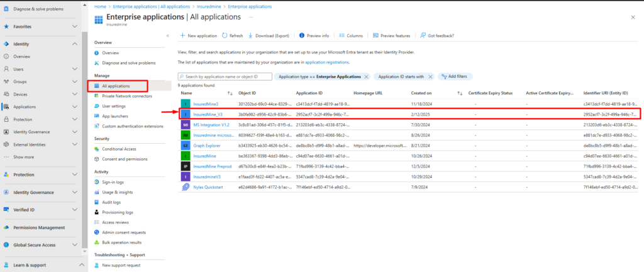Click the Permissions Management cloud icon
Image resolution: width=644 pixels, height=272 pixels.
pyautogui.click(x=6, y=227)
